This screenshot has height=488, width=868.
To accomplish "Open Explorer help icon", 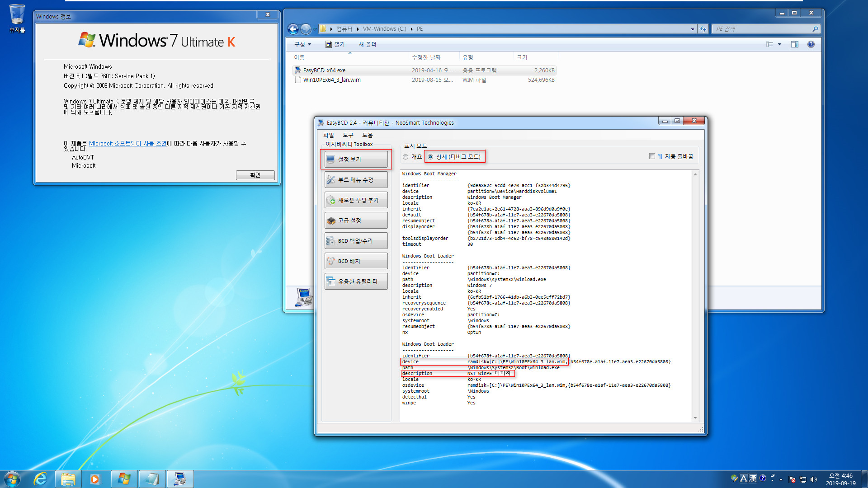I will [811, 44].
